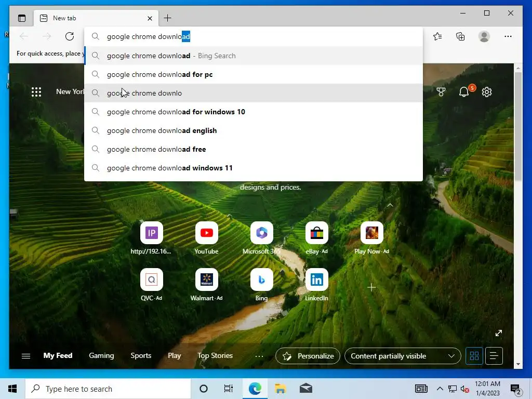Choose 'google chrome download for windows 10' suggestion
The width and height of the screenshot is (532, 399).
point(254,112)
